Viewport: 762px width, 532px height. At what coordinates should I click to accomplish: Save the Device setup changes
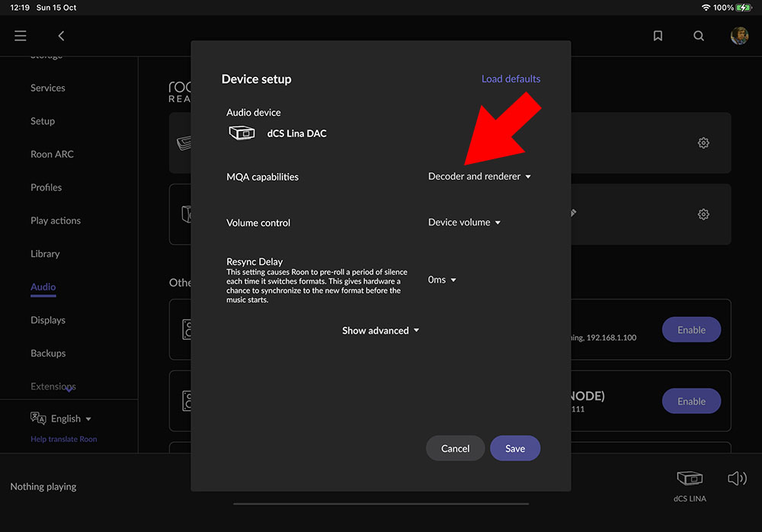[515, 448]
